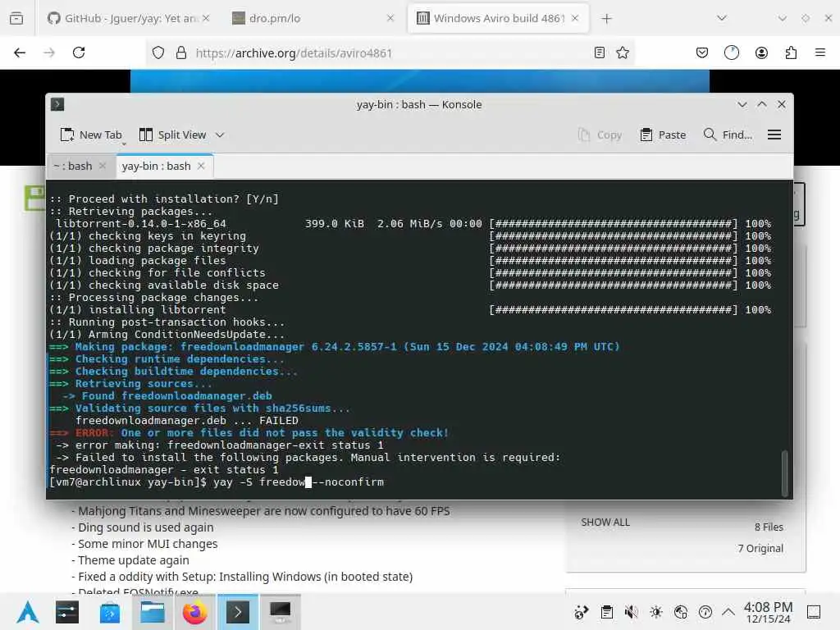This screenshot has height=630, width=840.
Task: Click Split View in Konsole toolbar
Action: point(172,135)
